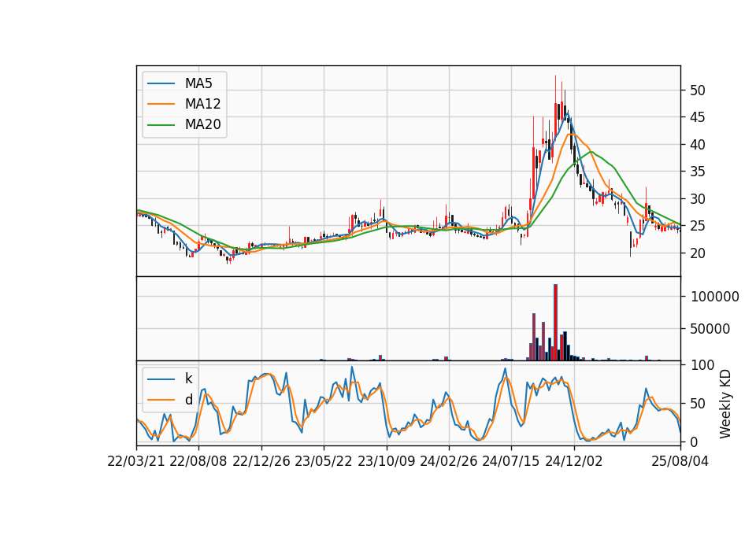Click the KD axis value 100

point(702,365)
